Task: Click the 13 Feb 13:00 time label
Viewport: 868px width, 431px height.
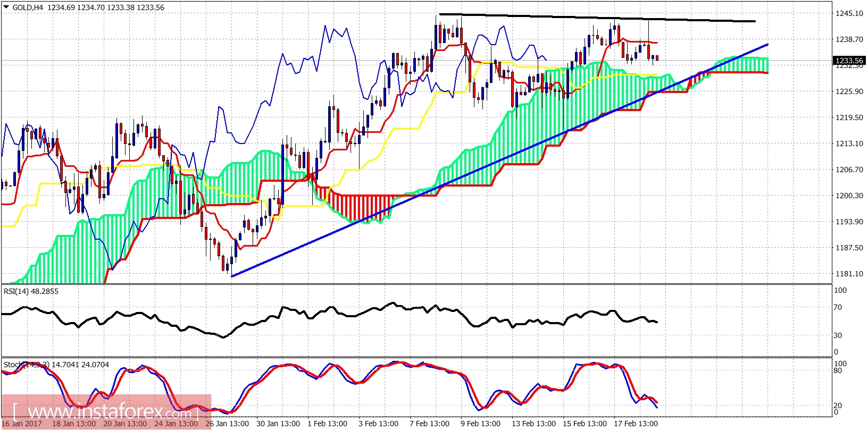Action: coord(533,424)
